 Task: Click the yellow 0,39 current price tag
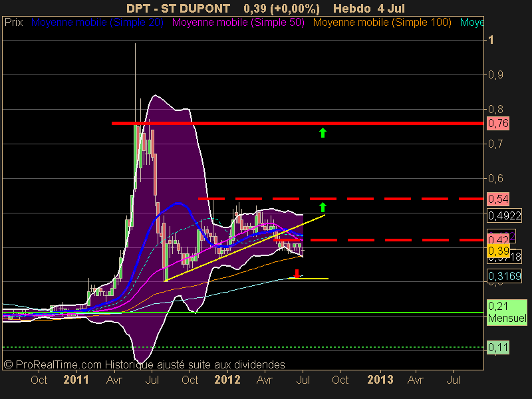(x=498, y=251)
